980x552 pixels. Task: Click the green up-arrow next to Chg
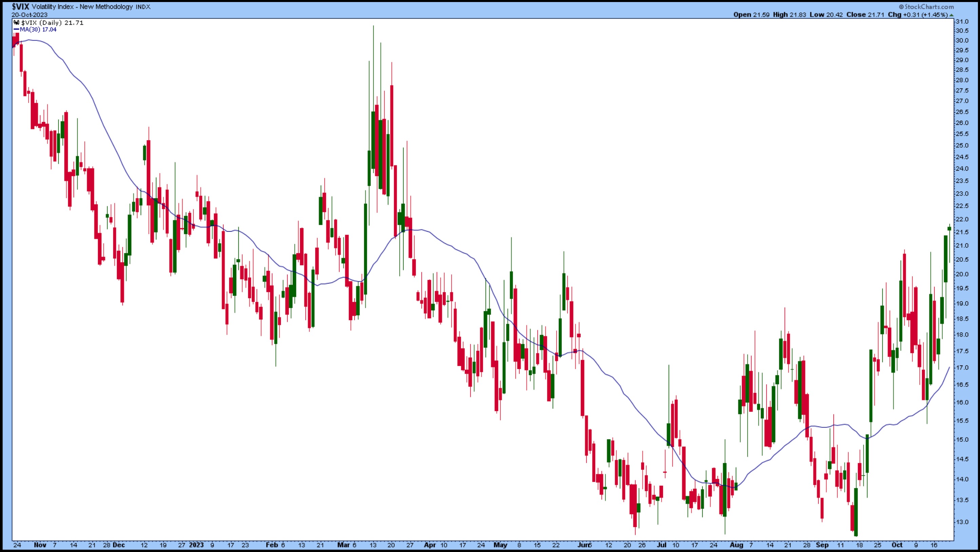click(x=952, y=15)
